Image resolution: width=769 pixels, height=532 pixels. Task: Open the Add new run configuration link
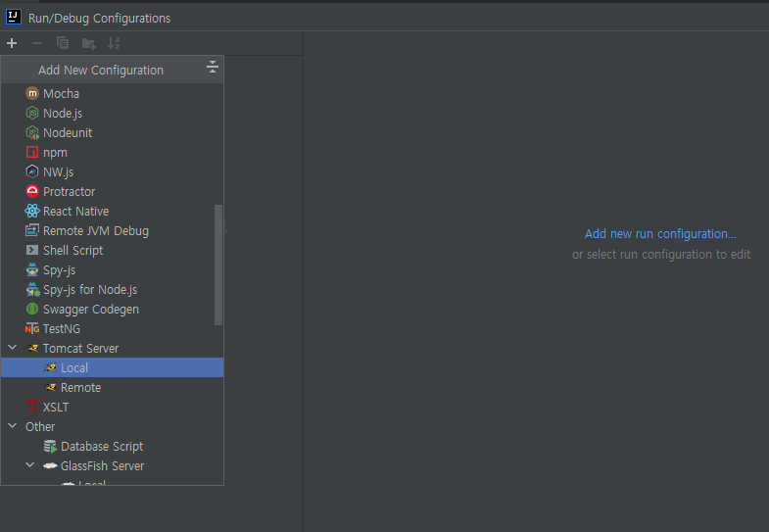coord(660,234)
